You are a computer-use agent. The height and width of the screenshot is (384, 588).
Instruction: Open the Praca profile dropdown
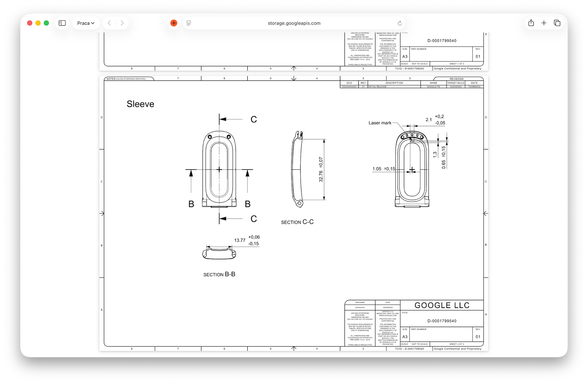(86, 23)
